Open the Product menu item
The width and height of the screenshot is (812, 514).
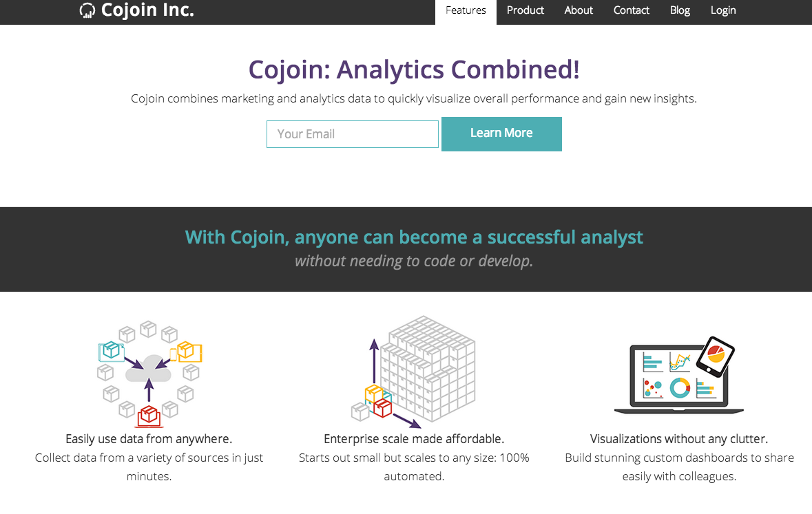point(525,10)
